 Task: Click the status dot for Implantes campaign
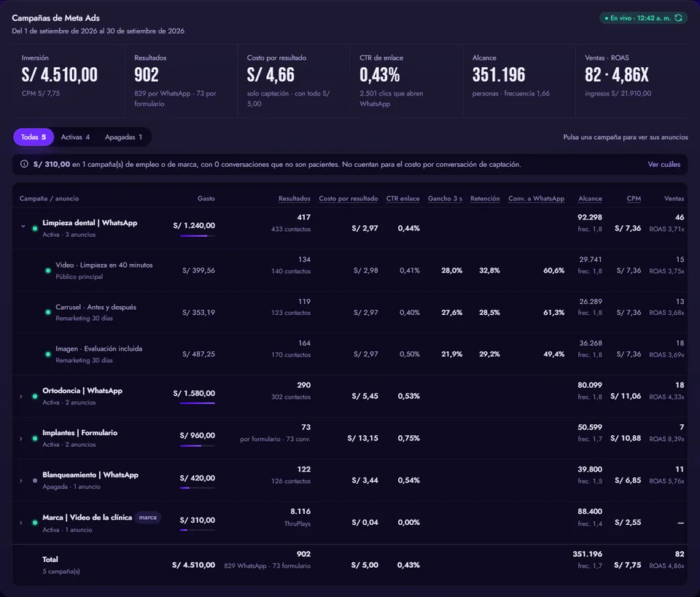(x=35, y=439)
